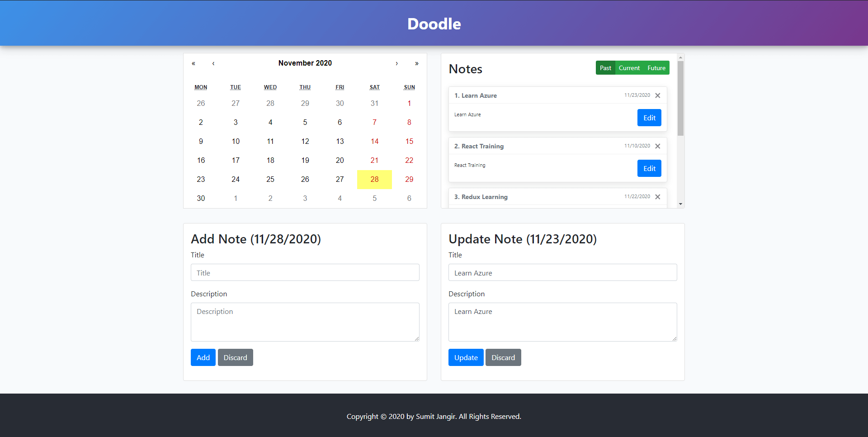Go to previous year with double left arrow
The height and width of the screenshot is (437, 868).
click(193, 63)
